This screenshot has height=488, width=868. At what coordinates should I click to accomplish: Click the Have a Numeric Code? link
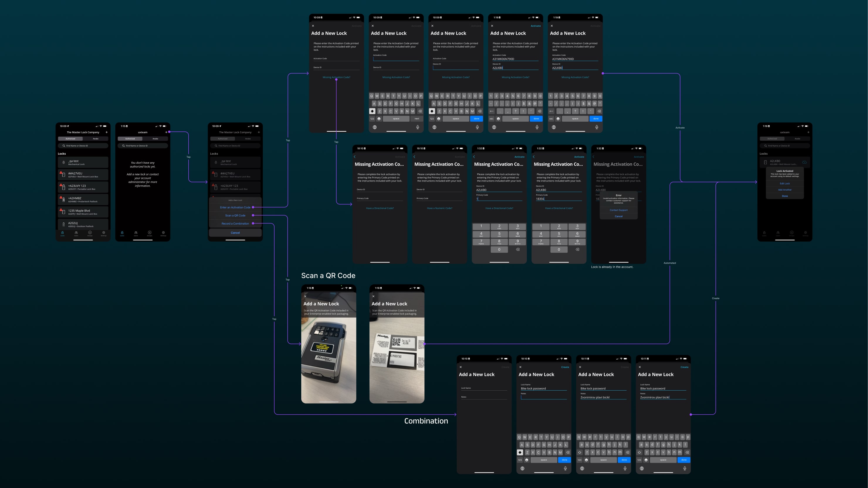click(x=439, y=208)
